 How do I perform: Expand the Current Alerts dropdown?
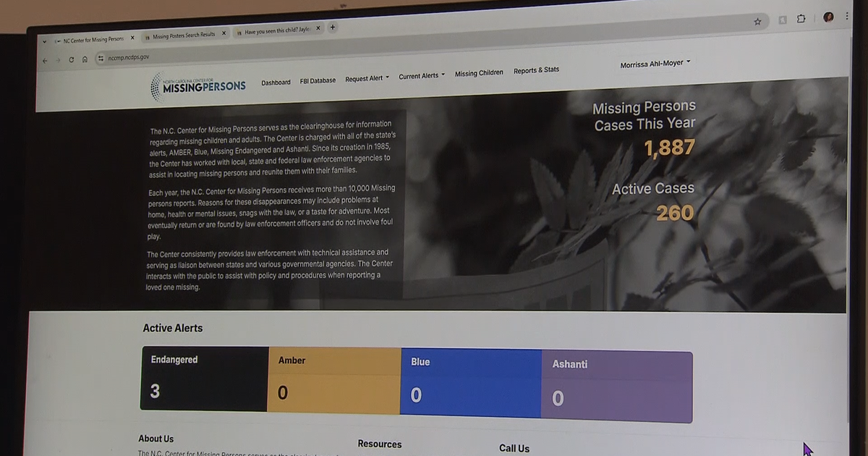[x=422, y=75]
